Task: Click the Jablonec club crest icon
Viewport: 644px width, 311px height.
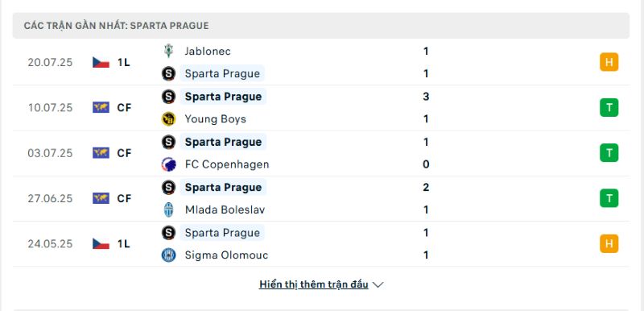Action: point(168,51)
